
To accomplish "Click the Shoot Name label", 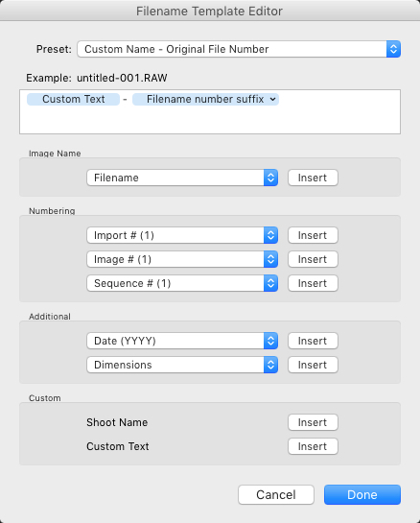I will point(117,422).
